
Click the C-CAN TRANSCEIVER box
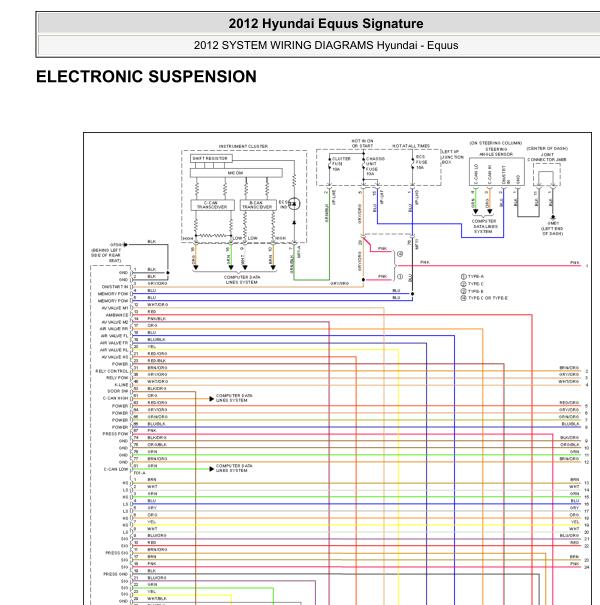[212, 205]
